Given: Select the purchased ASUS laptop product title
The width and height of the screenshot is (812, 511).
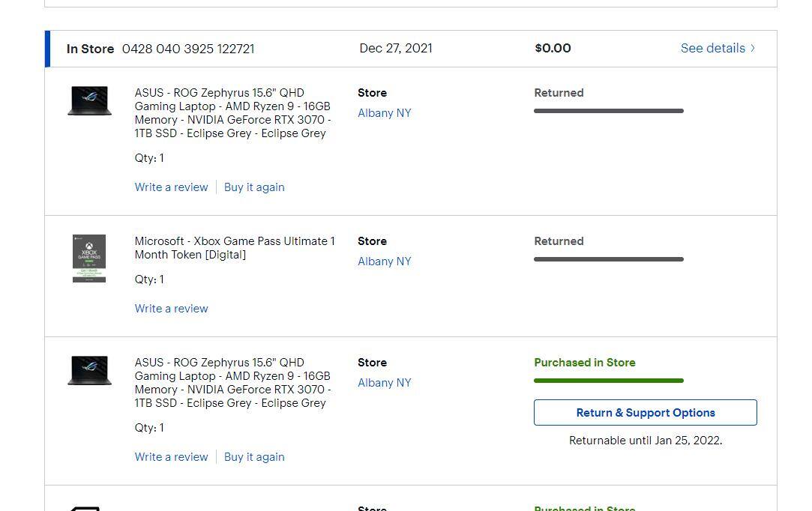Looking at the screenshot, I should coord(232,382).
